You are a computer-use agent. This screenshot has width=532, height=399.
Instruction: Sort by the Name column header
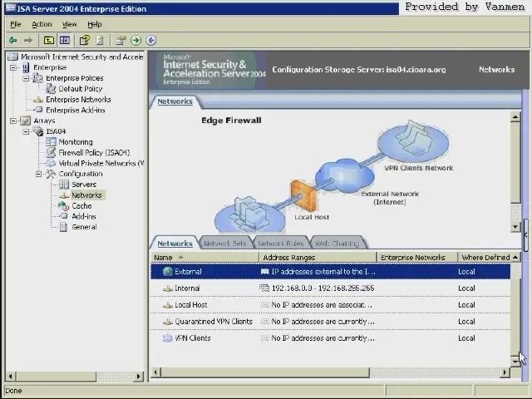click(205, 258)
